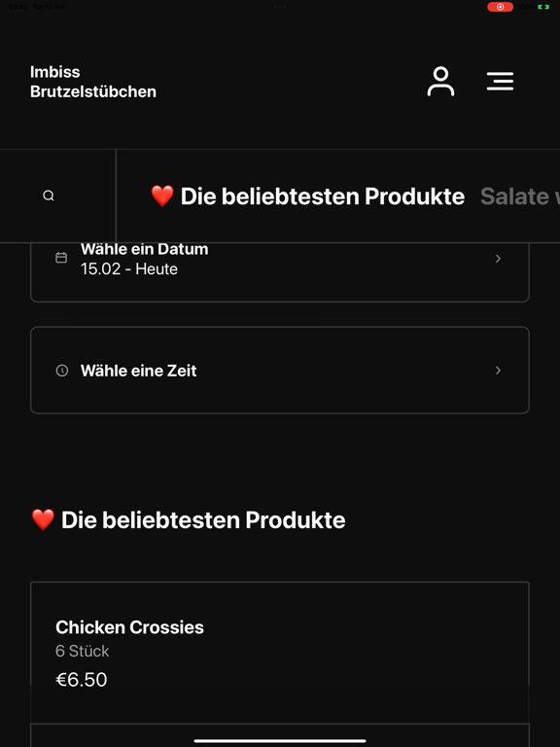Expand the chevron on Wähle eine Zeit

[x=498, y=371]
